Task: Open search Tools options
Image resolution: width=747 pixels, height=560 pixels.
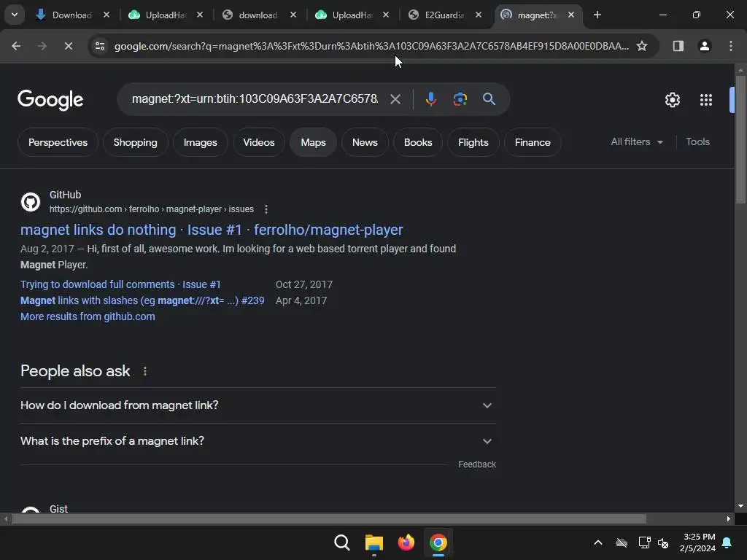Action: 697,142
